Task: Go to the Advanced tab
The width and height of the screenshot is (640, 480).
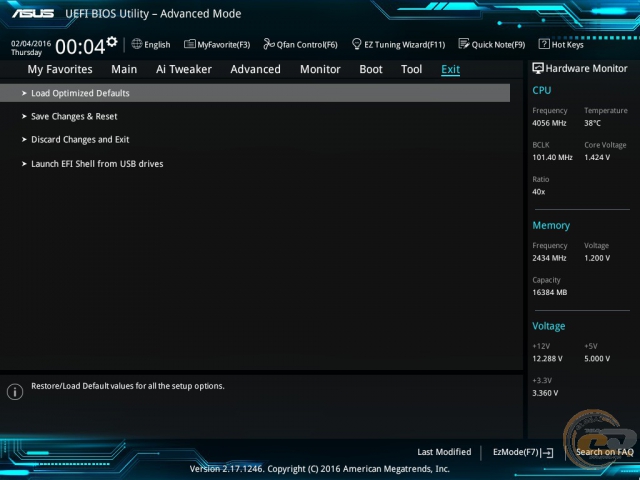Action: (x=256, y=69)
